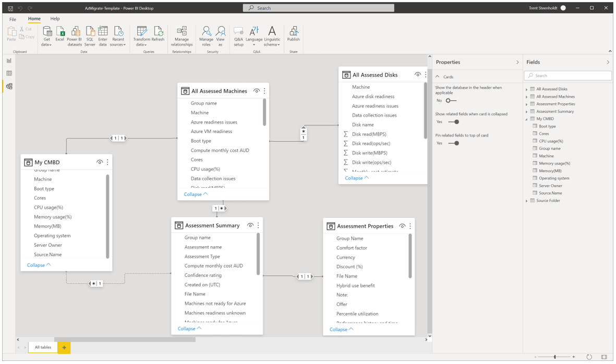Open Q&A setup

[x=238, y=36]
